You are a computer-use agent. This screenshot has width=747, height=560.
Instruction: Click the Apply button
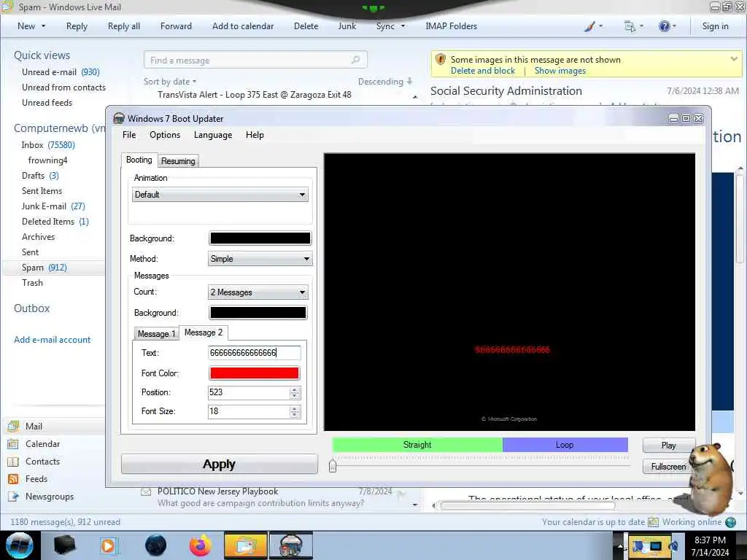(x=219, y=464)
